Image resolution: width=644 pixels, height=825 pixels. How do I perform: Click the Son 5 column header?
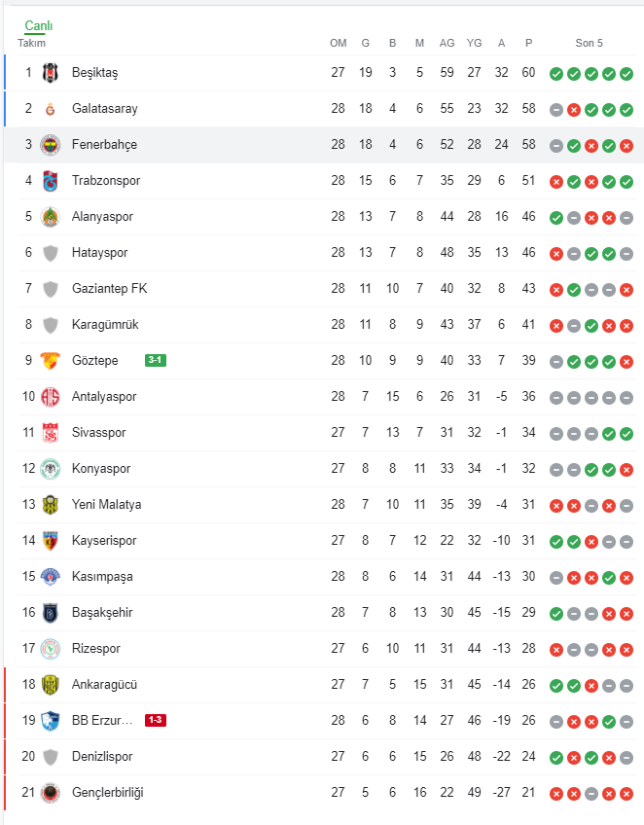tap(590, 43)
